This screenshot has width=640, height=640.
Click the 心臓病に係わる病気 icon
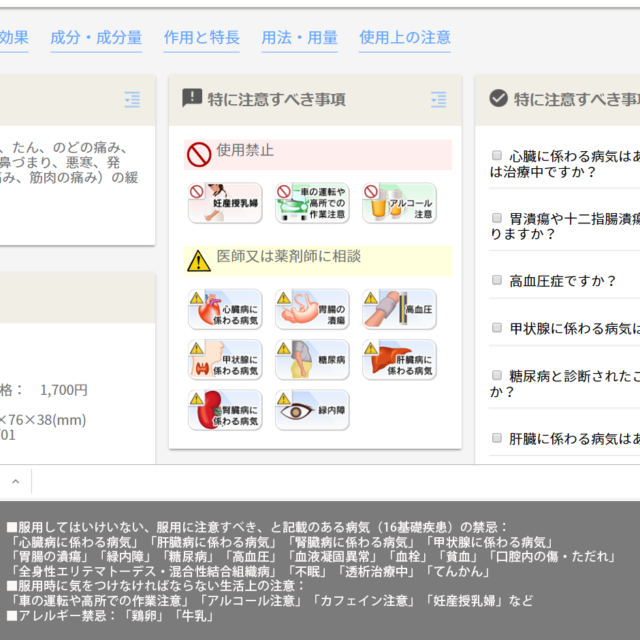[x=225, y=310]
